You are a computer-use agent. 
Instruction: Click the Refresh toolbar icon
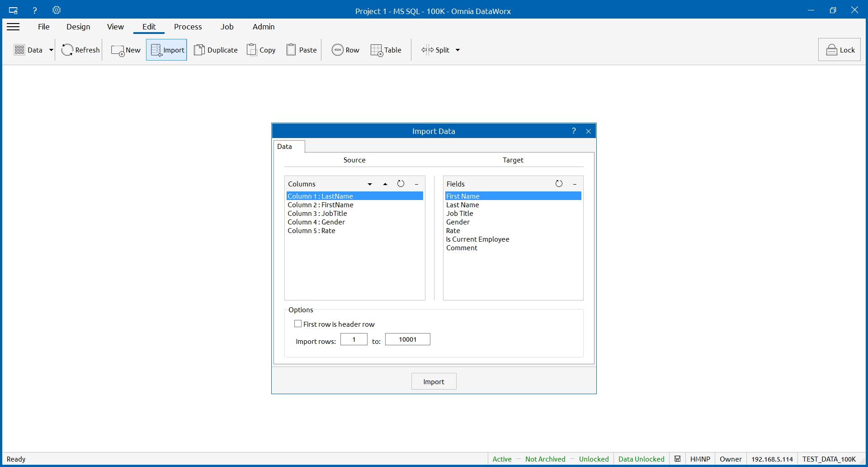67,50
